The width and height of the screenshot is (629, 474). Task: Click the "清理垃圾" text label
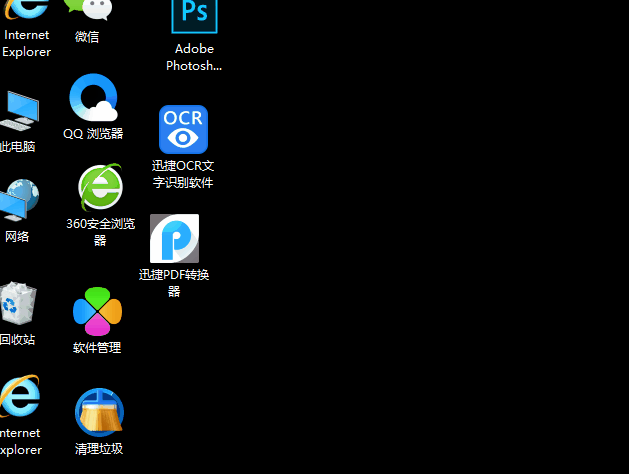click(99, 449)
